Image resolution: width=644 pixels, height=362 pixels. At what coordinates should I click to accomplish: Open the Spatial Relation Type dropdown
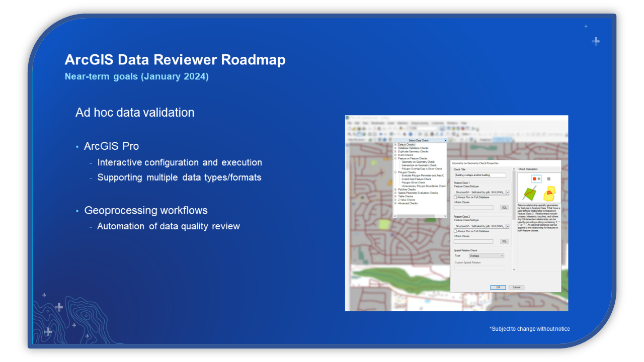coord(487,256)
